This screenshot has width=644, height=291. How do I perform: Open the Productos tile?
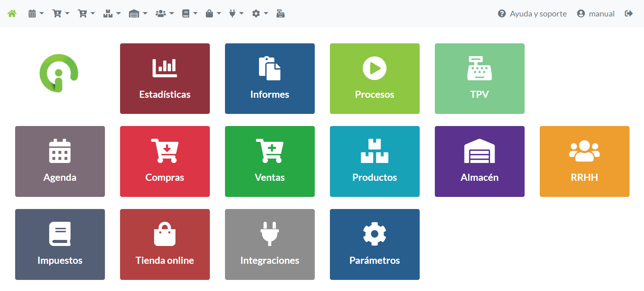(375, 161)
